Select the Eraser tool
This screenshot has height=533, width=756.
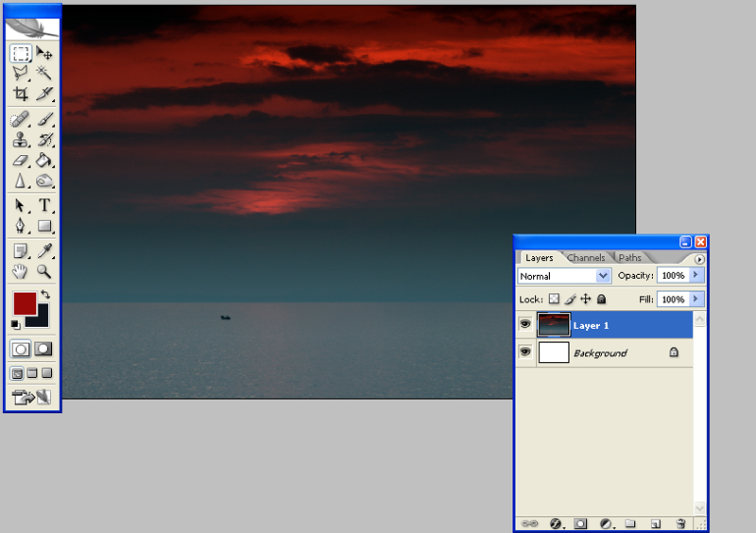coord(20,160)
